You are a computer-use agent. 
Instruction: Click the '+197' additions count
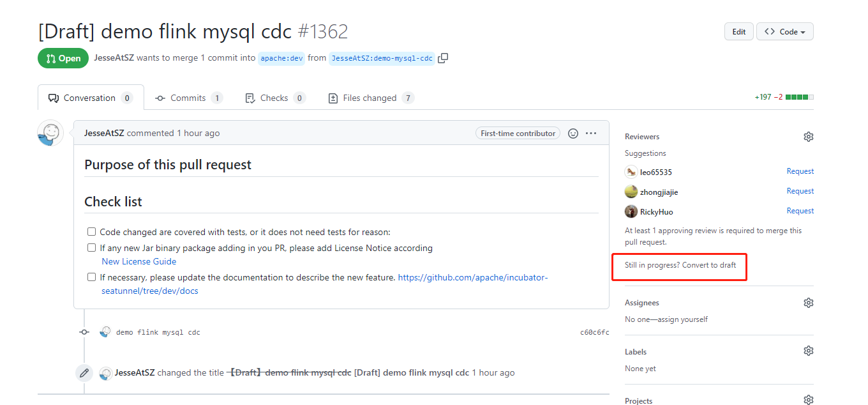[x=763, y=98]
